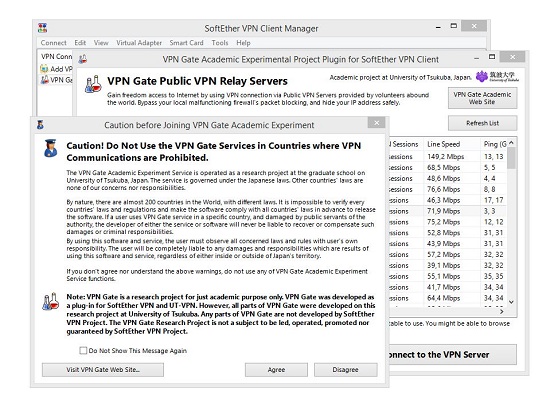Open the Virtual Adapter menu
The width and height of the screenshot is (550, 396).
139,43
